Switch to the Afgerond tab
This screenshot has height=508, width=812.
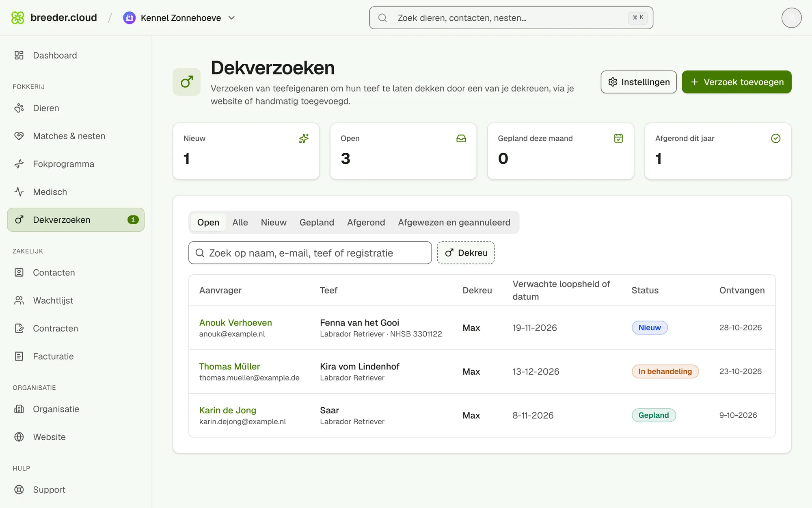coord(366,222)
